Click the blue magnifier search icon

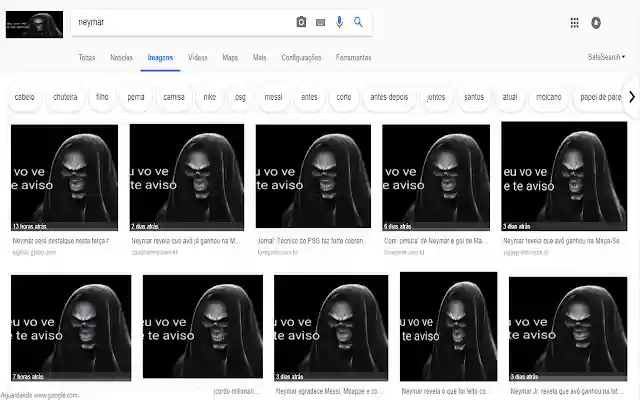click(x=358, y=22)
